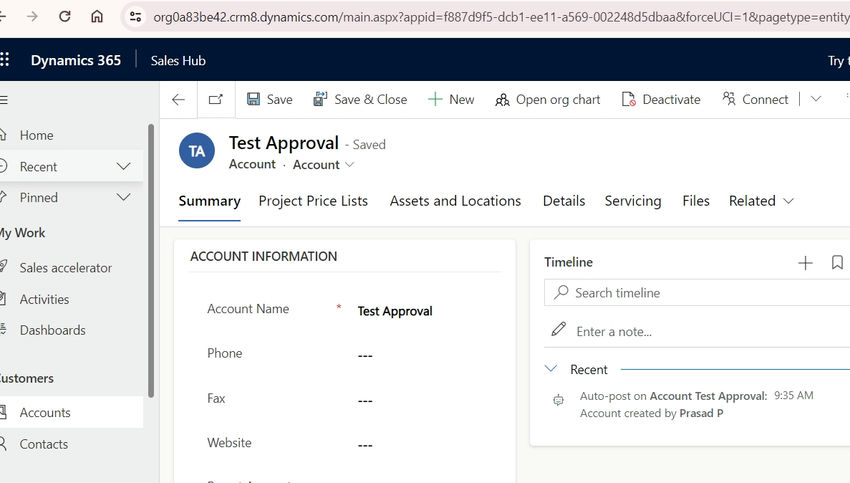Screen dimensions: 850x483
Task: Expand the Related tab dropdown
Action: 761,201
